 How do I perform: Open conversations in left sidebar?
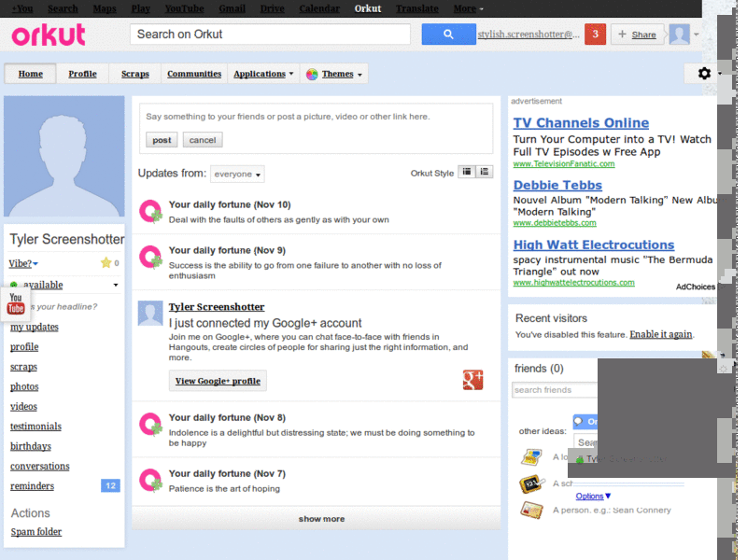[x=40, y=466]
